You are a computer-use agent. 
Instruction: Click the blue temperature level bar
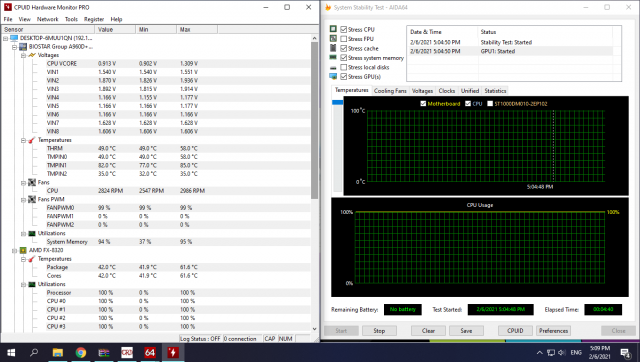point(337,102)
